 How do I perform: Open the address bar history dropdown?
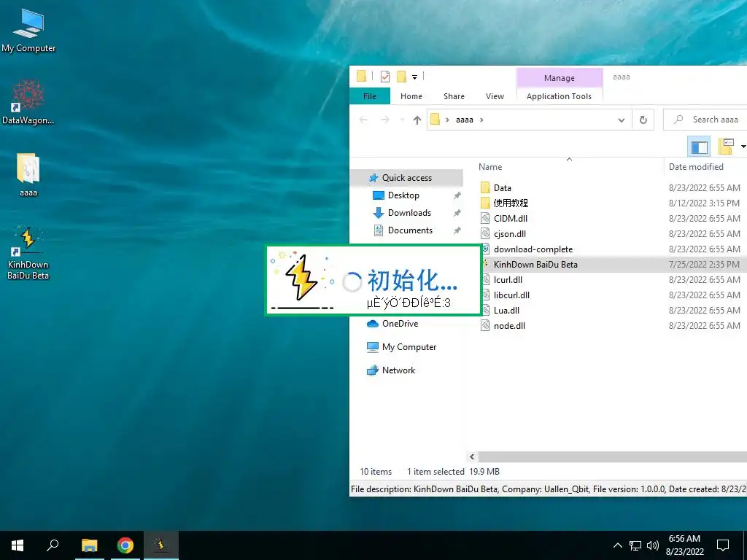tap(622, 120)
